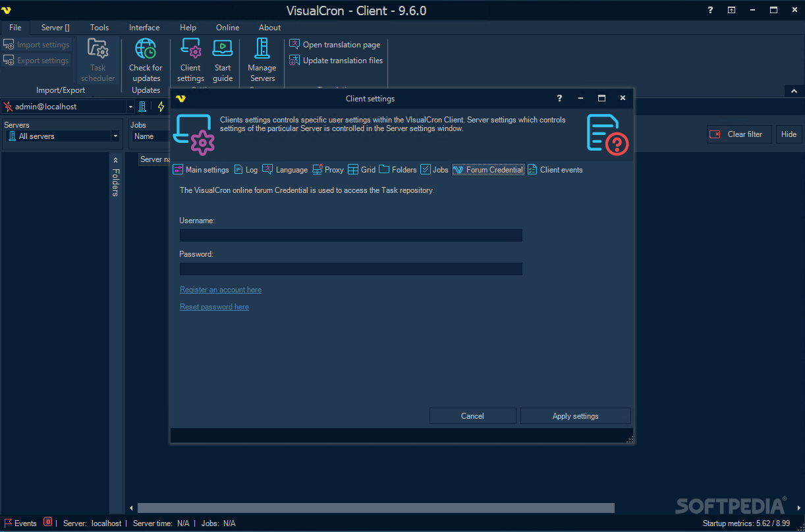This screenshot has height=532, width=805.
Task: Click the Server name column header
Action: [x=155, y=159]
